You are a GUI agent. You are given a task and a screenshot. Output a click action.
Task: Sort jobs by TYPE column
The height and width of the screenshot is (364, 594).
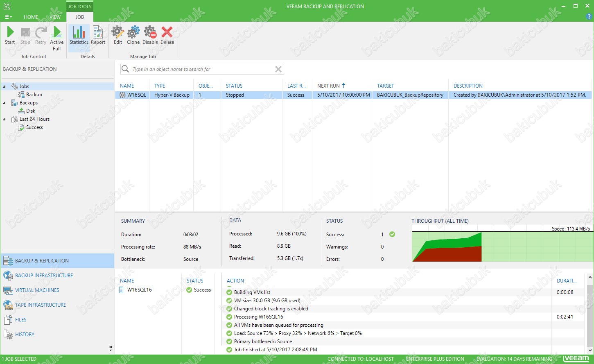pyautogui.click(x=160, y=86)
